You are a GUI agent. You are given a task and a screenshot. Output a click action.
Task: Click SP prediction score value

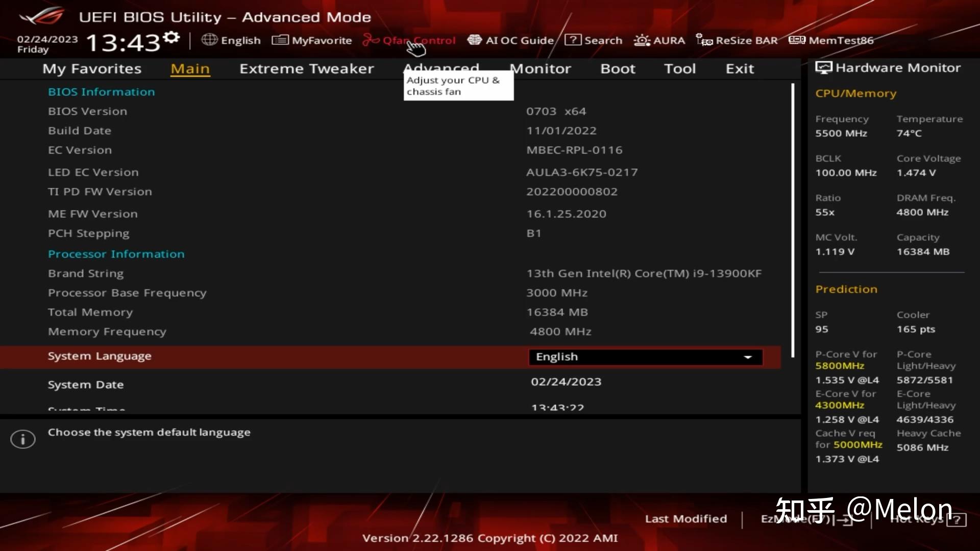click(822, 329)
